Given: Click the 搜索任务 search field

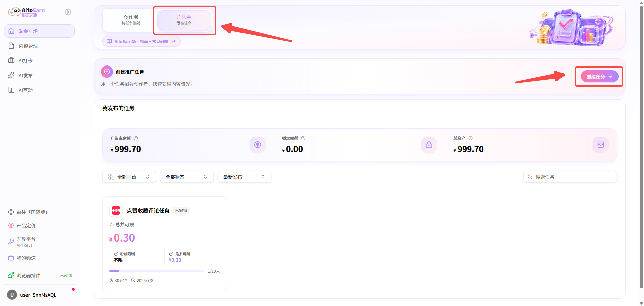Looking at the screenshot, I should point(570,177).
